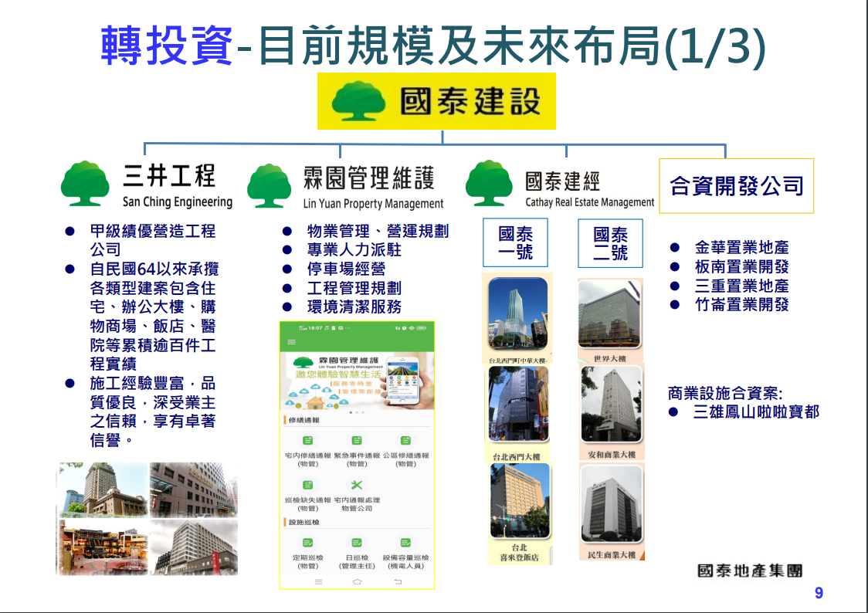Image resolution: width=868 pixels, height=613 pixels.
Task: Open the 台北西門大樓 building photo
Action: (x=518, y=405)
